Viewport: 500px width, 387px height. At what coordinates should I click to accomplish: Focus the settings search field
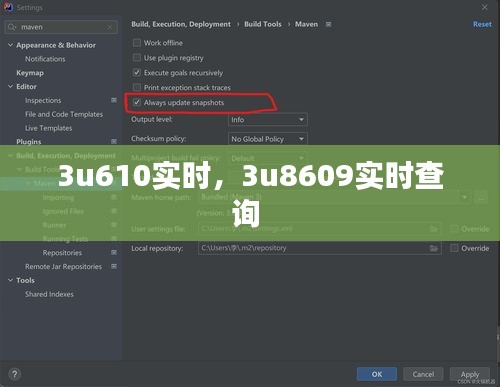coord(61,27)
